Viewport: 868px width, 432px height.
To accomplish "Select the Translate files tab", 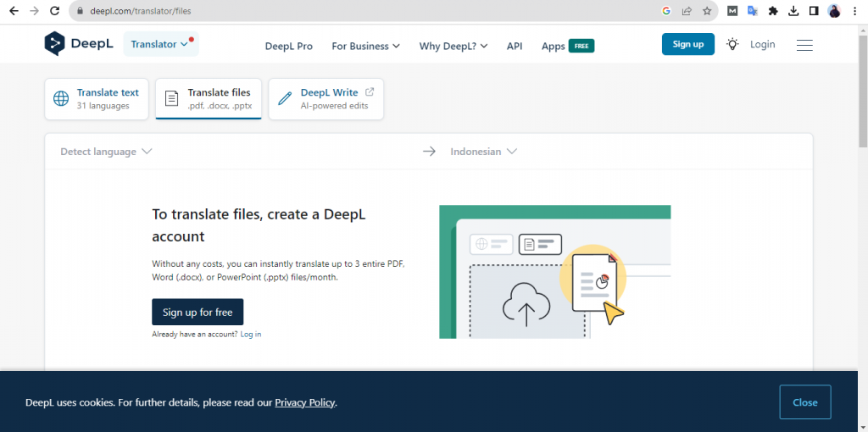I will (209, 99).
